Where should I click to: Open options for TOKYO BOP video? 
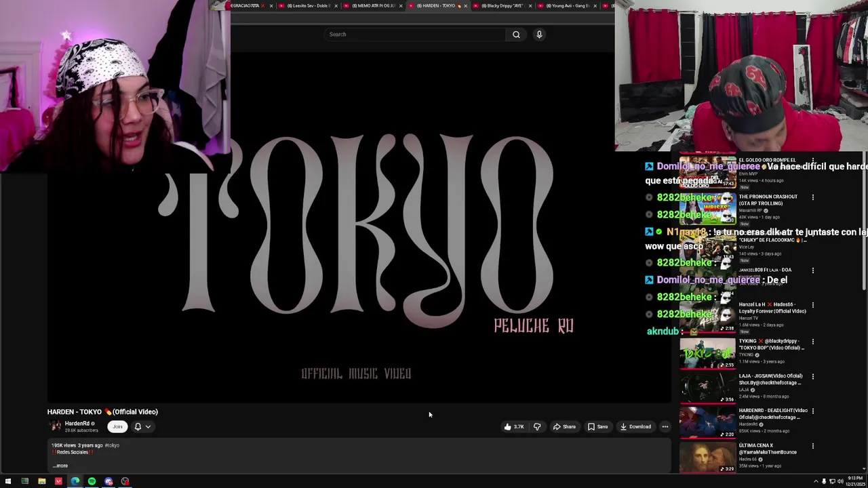coord(813,342)
